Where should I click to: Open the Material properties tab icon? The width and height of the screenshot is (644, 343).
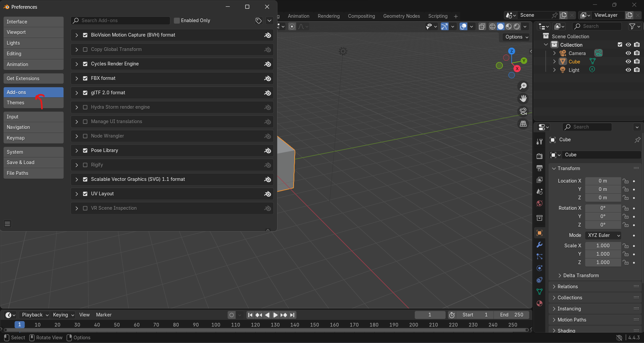(x=540, y=303)
